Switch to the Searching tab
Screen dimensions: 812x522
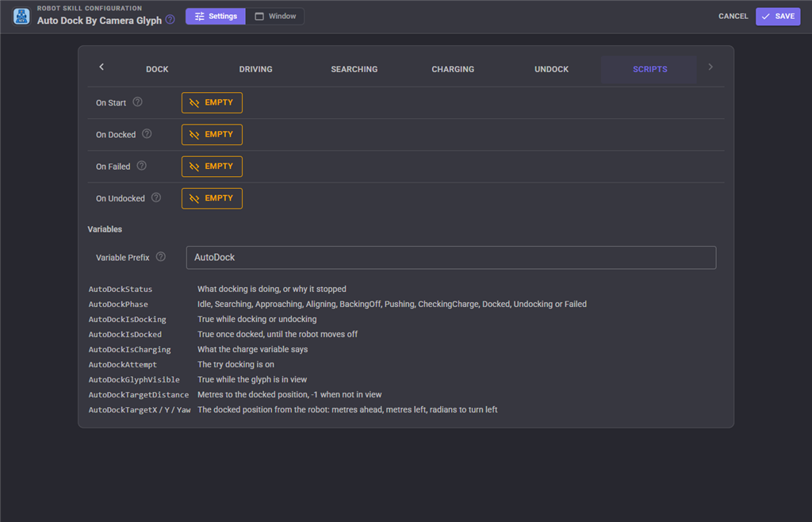(x=354, y=69)
